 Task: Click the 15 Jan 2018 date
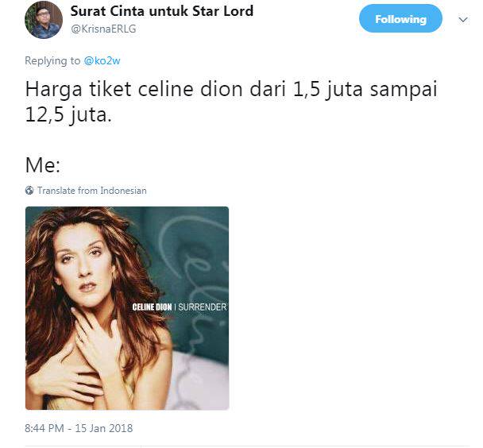click(104, 428)
